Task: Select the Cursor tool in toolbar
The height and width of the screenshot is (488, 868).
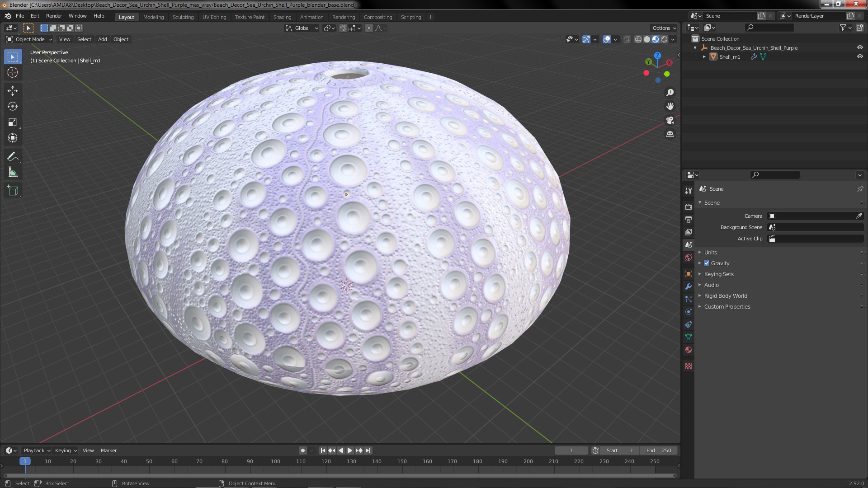Action: [x=13, y=72]
